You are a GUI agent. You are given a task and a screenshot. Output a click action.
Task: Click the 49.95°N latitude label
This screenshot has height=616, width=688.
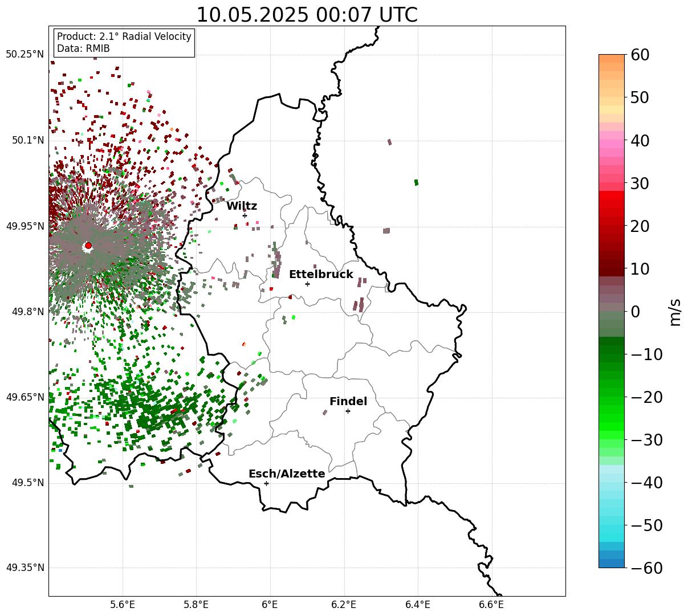[25, 226]
